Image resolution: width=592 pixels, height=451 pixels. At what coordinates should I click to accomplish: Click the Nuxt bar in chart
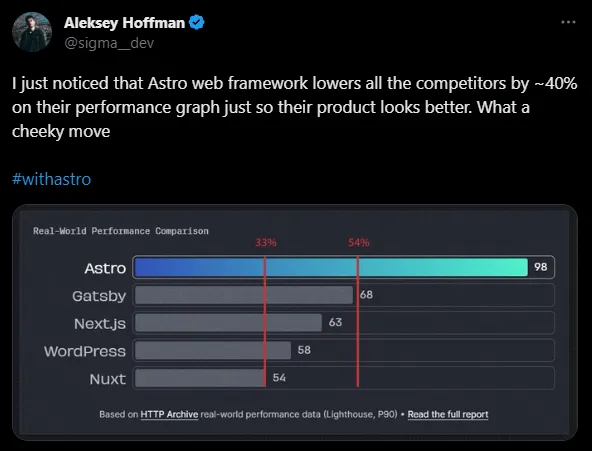[200, 378]
